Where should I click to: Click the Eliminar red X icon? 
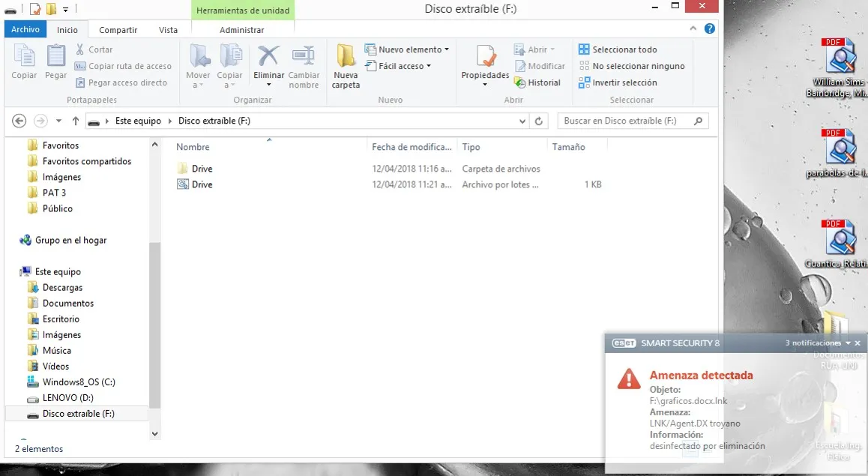pos(268,55)
